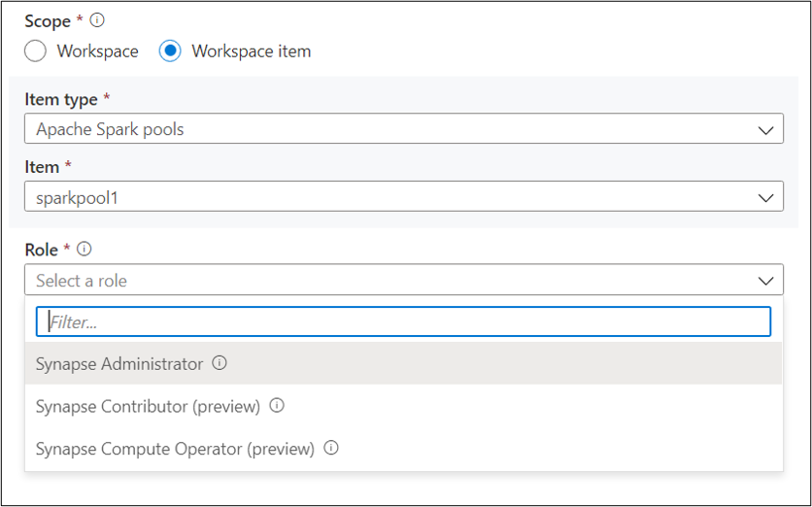Viewport: 812px width, 507px height.
Task: Click info icon for Synapse Compute Operator
Action: (x=331, y=449)
